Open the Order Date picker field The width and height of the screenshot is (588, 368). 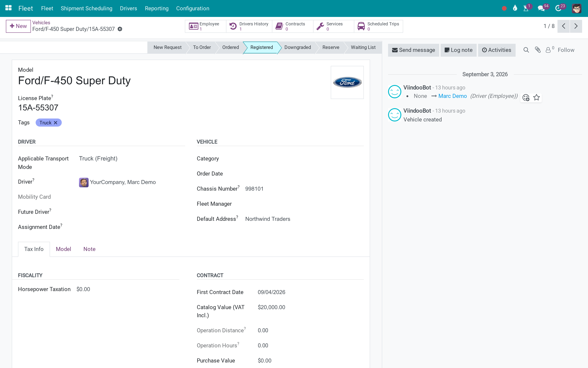coord(304,174)
